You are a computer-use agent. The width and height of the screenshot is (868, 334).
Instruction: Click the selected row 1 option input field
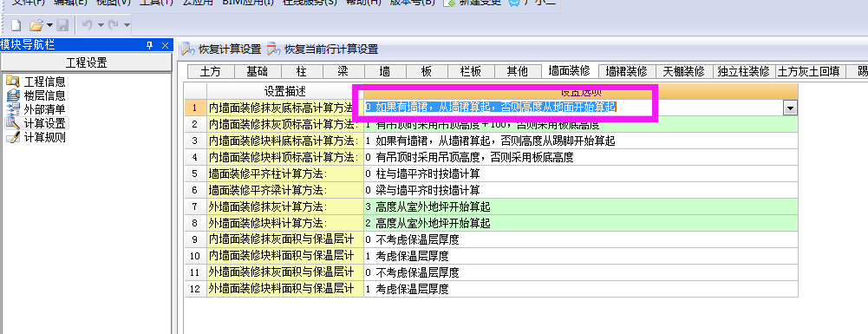click(573, 108)
